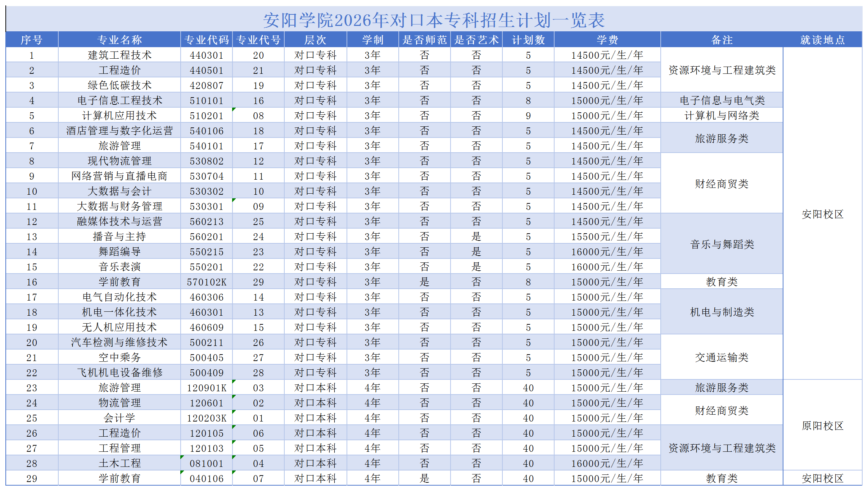This screenshot has height=491, width=868.
Task: Select 专业代号 cell 08 with green marker
Action: [x=258, y=116]
